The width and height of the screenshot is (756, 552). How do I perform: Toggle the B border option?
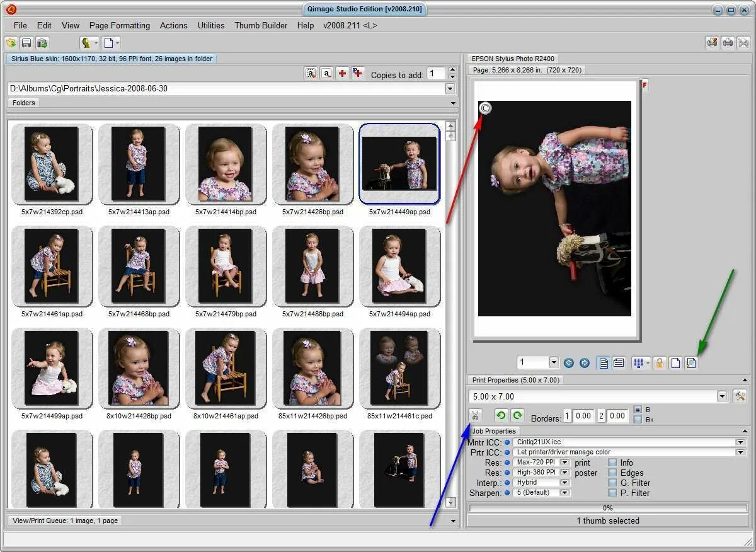point(638,410)
